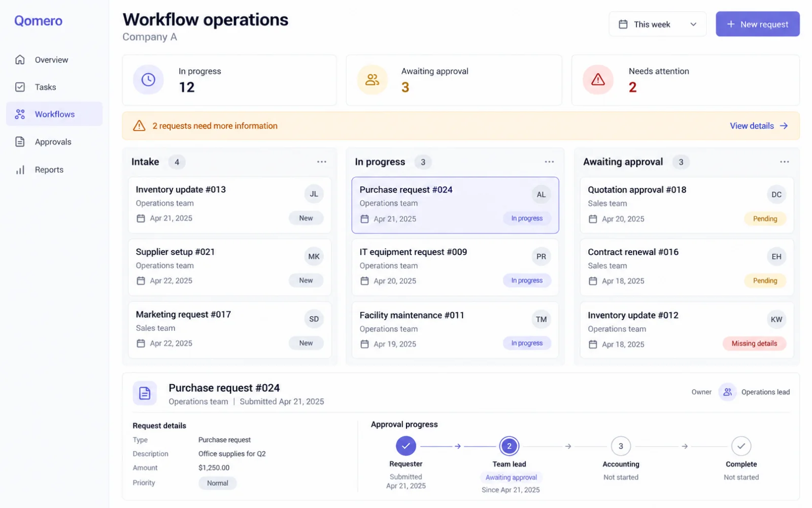
Task: Click the Missing details badge
Action: pyautogui.click(x=754, y=344)
